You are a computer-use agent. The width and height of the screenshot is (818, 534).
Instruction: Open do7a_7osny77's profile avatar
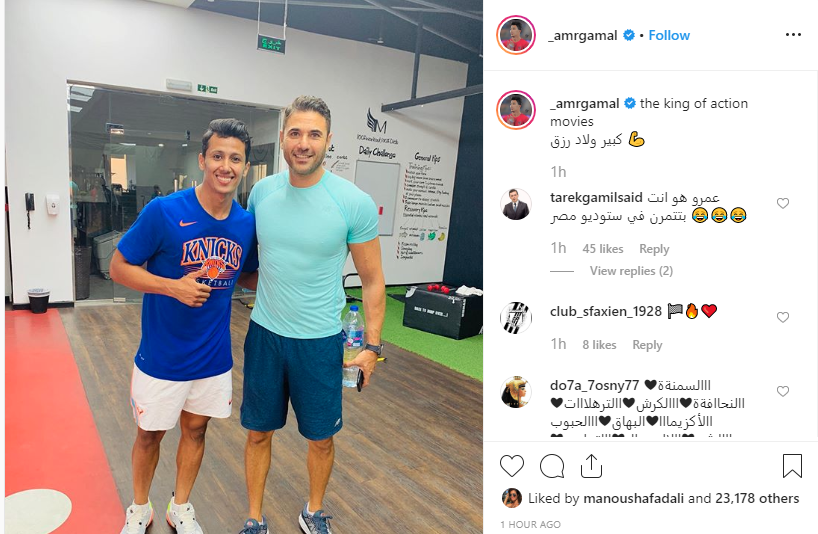516,392
